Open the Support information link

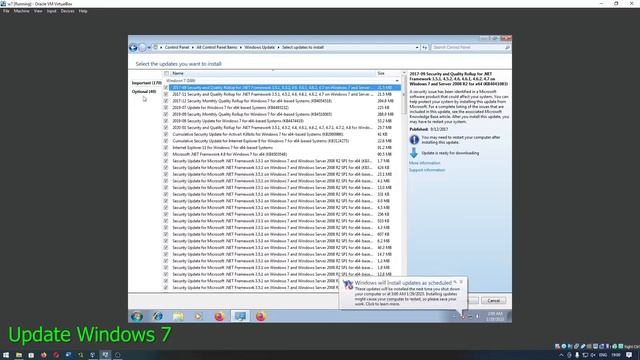[x=427, y=170]
